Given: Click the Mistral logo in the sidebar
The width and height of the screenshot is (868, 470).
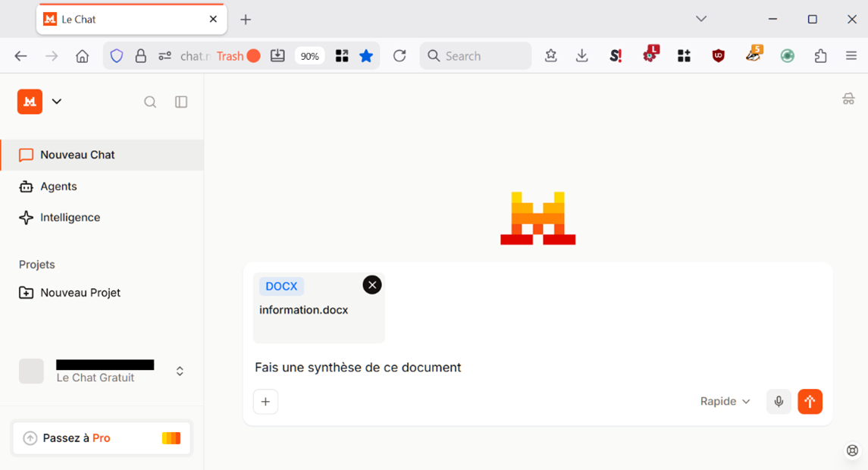Looking at the screenshot, I should click(x=29, y=101).
